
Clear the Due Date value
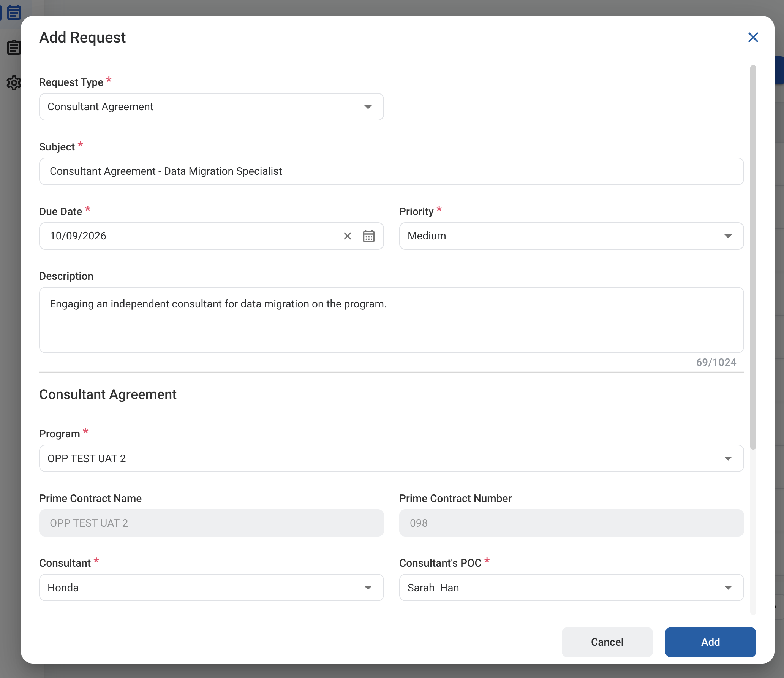click(347, 236)
